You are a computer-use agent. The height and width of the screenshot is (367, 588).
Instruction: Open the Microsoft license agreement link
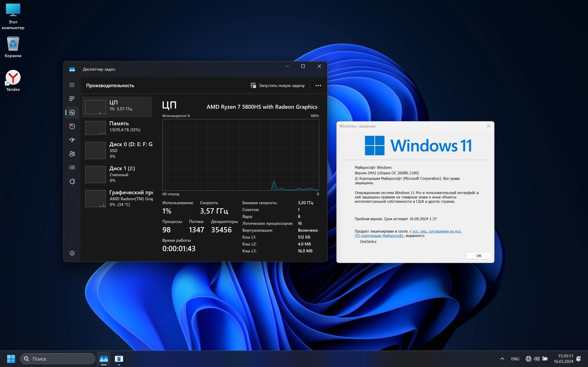(x=437, y=231)
